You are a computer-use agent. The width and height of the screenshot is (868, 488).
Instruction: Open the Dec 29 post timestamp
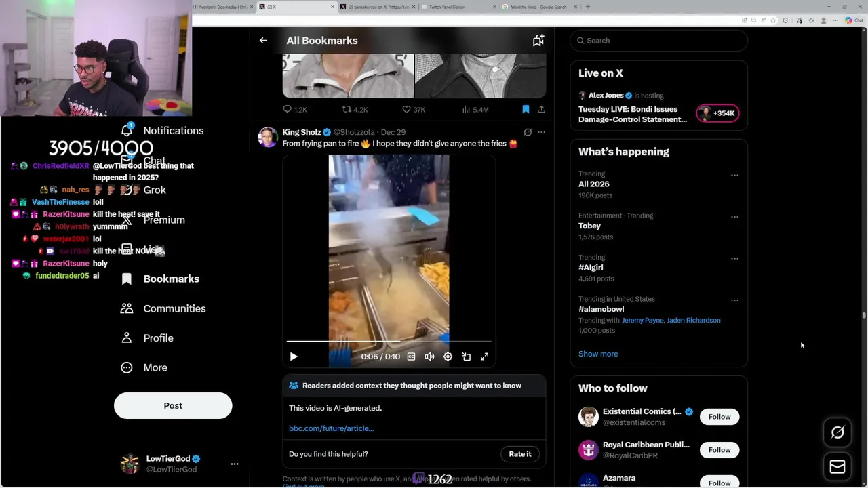point(393,132)
